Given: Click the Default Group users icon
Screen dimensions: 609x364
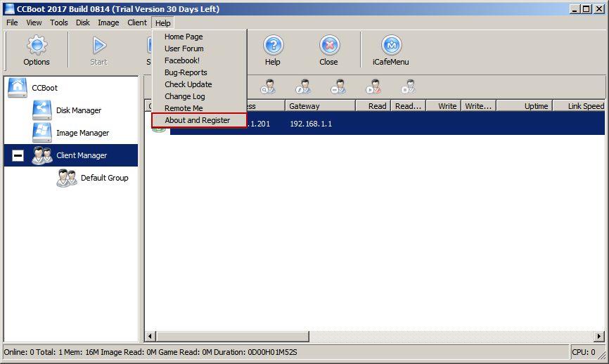Looking at the screenshot, I should (x=66, y=178).
